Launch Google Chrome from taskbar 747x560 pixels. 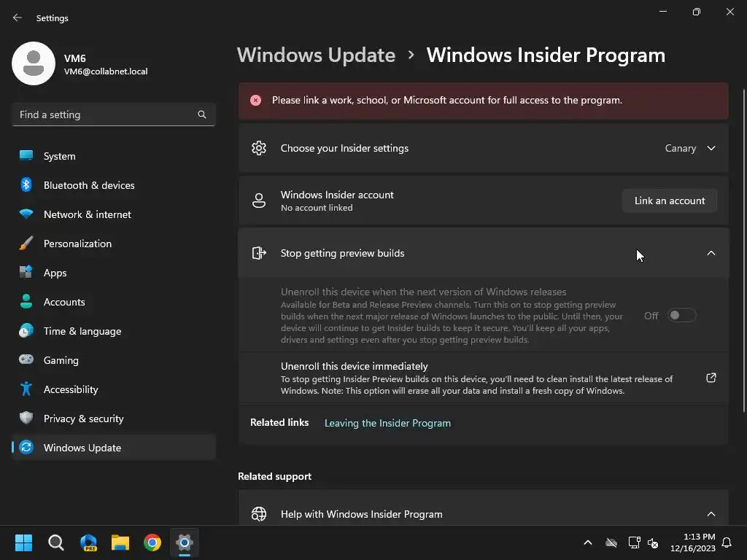click(152, 542)
